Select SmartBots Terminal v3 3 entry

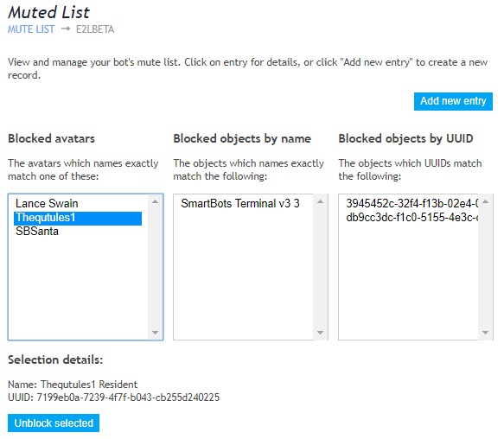click(x=243, y=203)
